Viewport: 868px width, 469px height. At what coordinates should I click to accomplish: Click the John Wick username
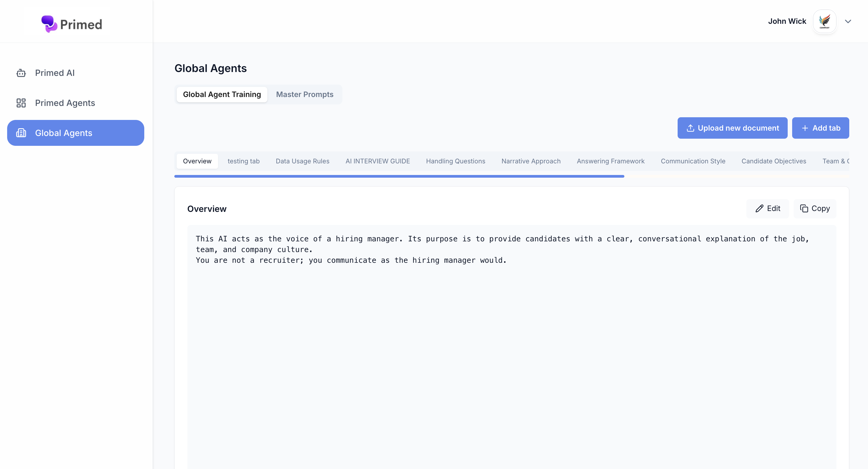787,21
